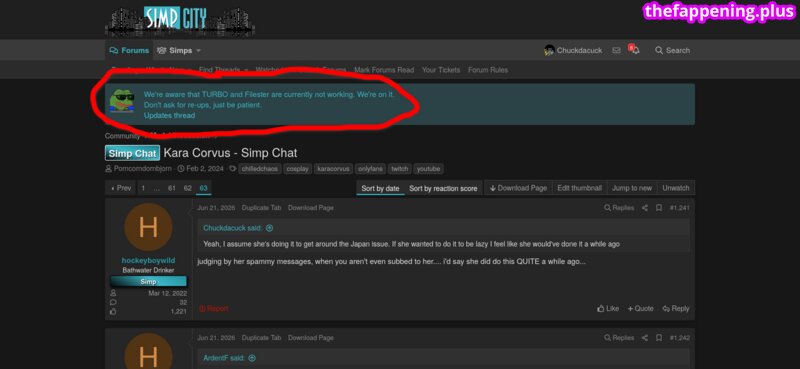Bookmark post #1,241
This screenshot has height=369, width=800.
[x=659, y=208]
